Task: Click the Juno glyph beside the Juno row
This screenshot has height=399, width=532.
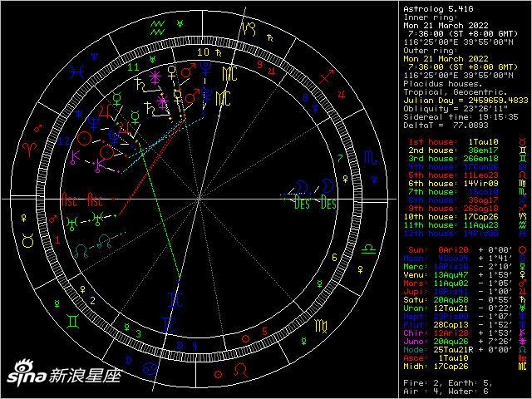Action: 523,342
